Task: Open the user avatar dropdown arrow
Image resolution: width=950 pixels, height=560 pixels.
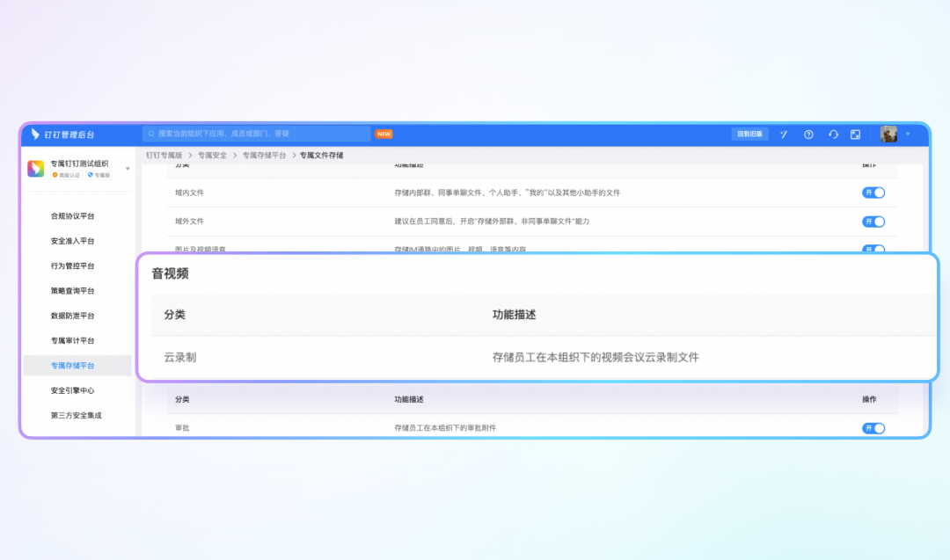Action: [x=908, y=135]
